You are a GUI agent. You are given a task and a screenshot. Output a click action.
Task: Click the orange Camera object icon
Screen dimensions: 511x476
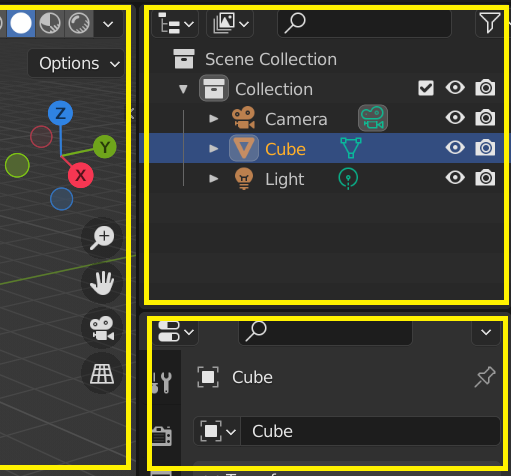244,118
